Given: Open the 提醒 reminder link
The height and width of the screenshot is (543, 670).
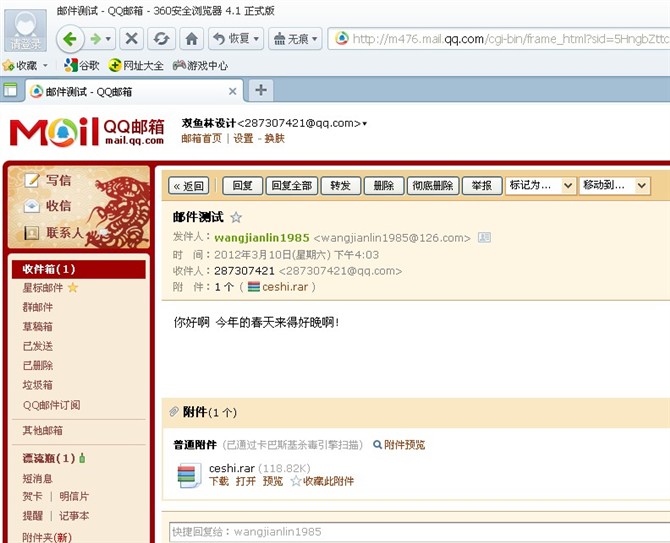Looking at the screenshot, I should pyautogui.click(x=32, y=516).
